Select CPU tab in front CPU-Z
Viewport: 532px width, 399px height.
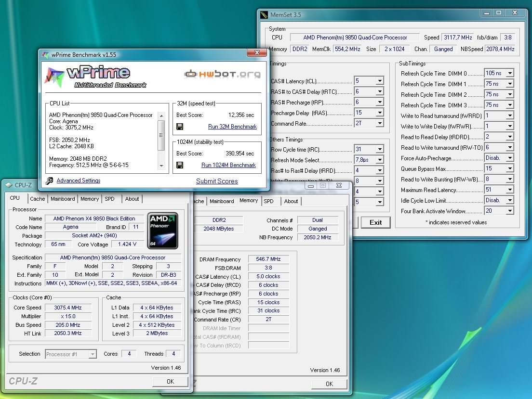[x=14, y=198]
